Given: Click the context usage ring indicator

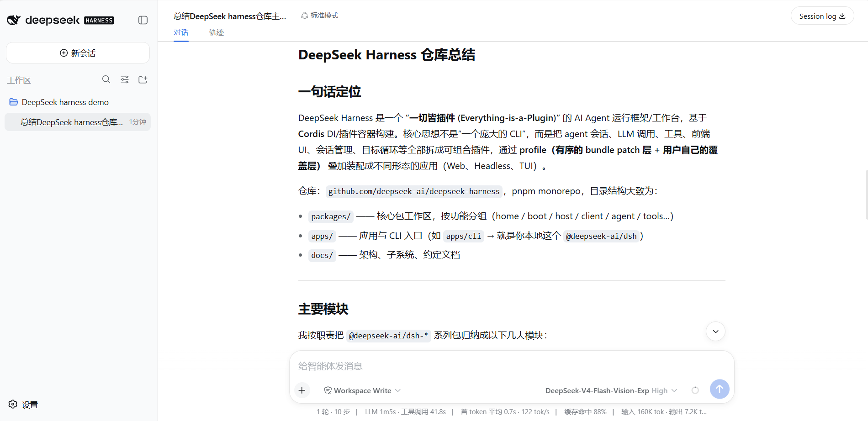Looking at the screenshot, I should pos(695,390).
